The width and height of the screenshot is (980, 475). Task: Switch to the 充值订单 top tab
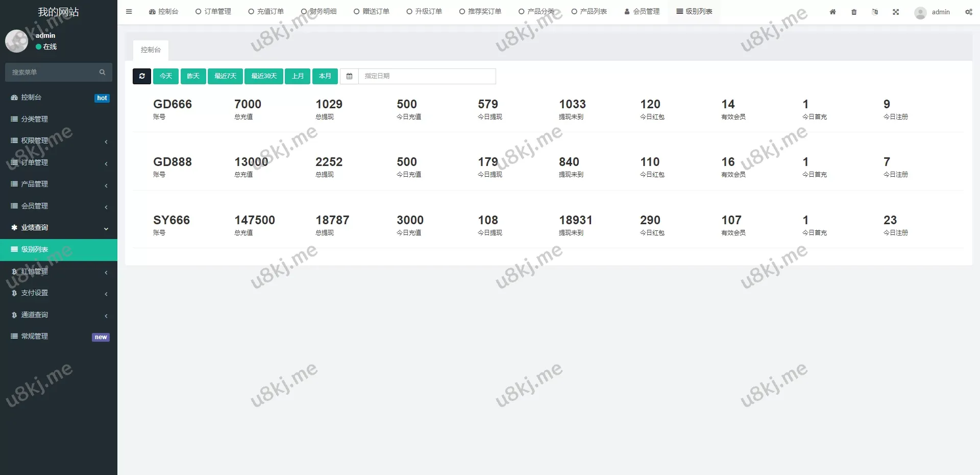pos(266,11)
